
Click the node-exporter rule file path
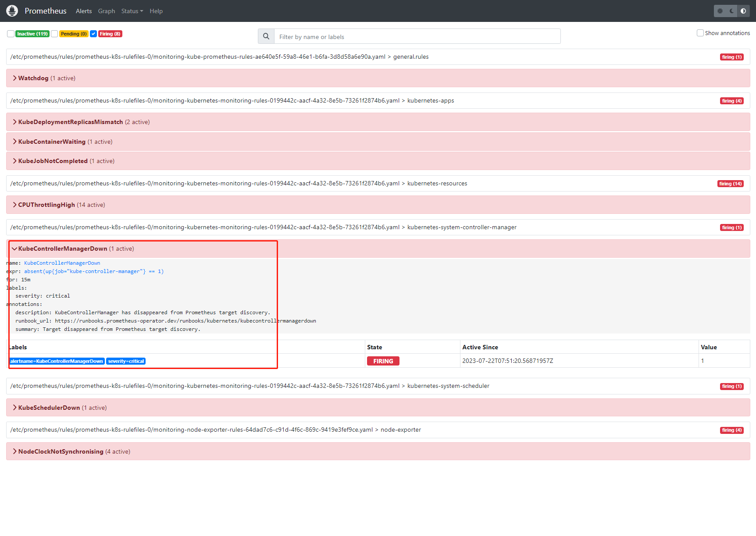[216, 430]
